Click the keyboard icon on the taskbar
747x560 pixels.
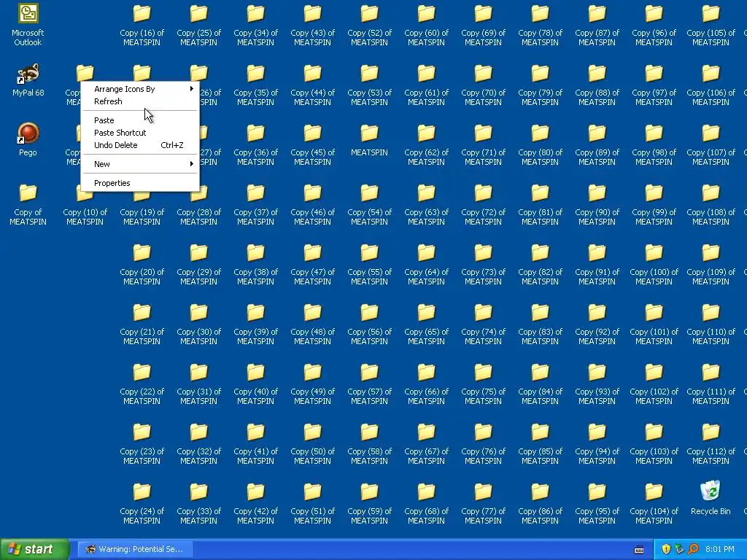point(639,550)
